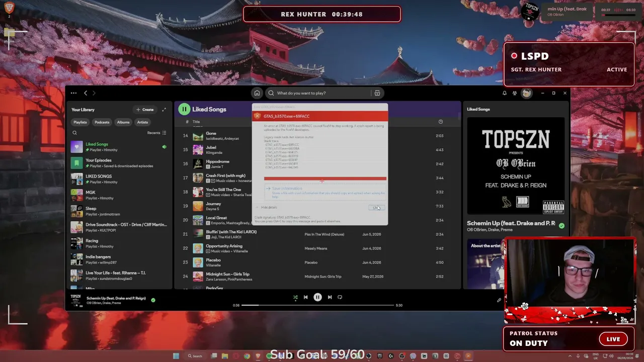Open the MGK playlist

pos(120,195)
